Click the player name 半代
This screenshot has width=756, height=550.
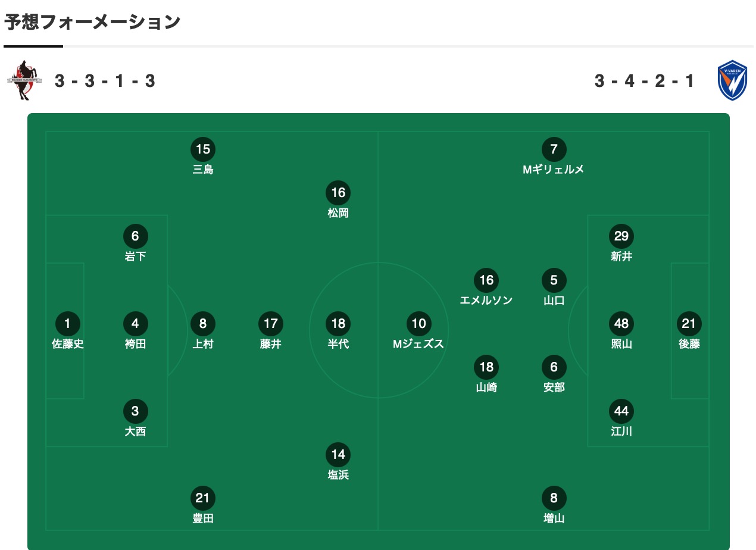pyautogui.click(x=338, y=344)
